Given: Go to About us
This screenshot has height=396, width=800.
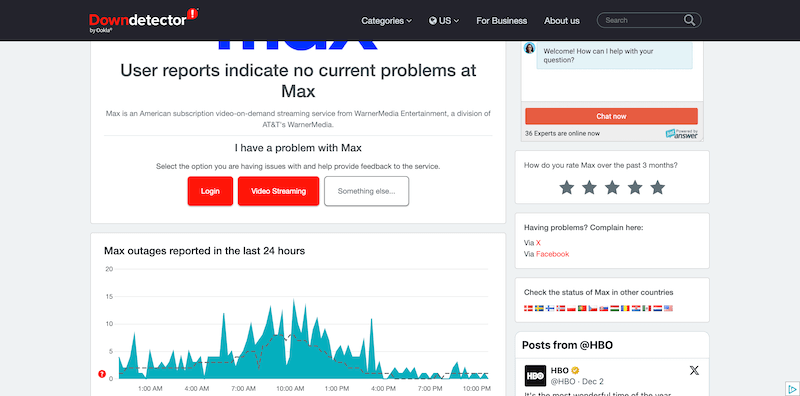Looking at the screenshot, I should [562, 21].
